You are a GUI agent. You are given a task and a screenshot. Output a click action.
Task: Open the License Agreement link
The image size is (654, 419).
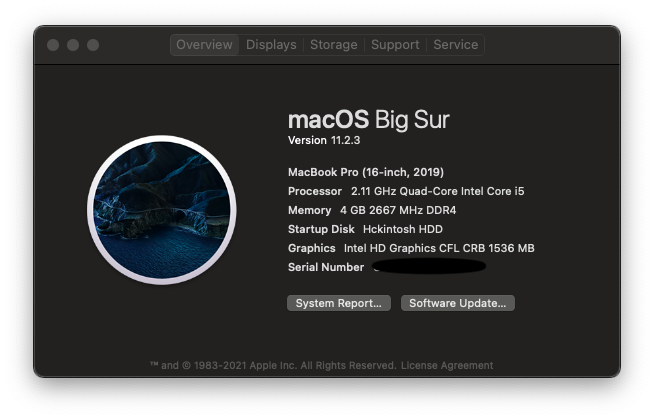[447, 366]
